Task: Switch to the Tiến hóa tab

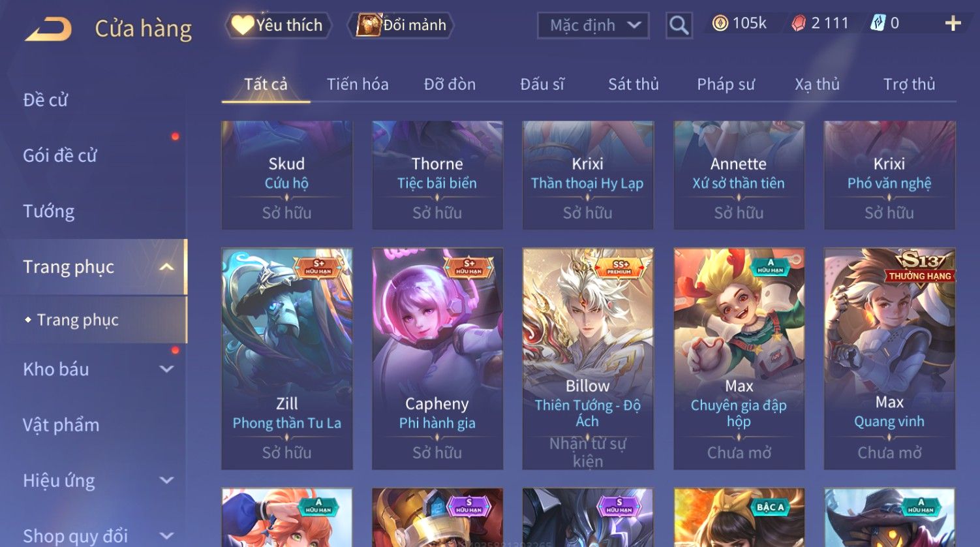Action: point(358,84)
